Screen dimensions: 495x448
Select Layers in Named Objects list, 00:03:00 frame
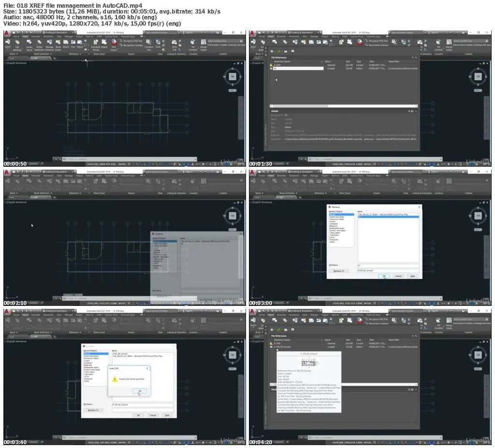[x=333, y=222]
